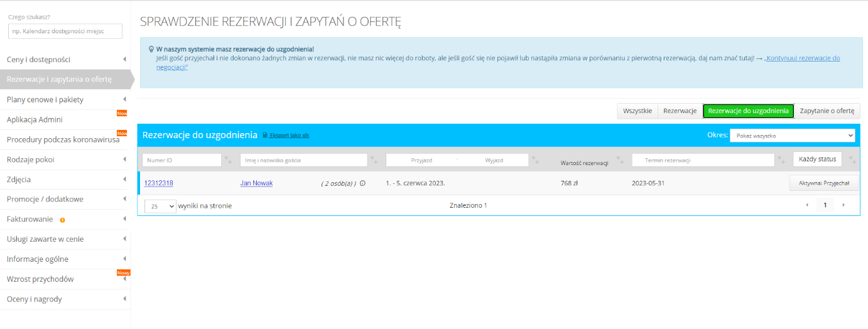Switch to the Wszystkie tab
The width and height of the screenshot is (868, 329).
(x=637, y=111)
